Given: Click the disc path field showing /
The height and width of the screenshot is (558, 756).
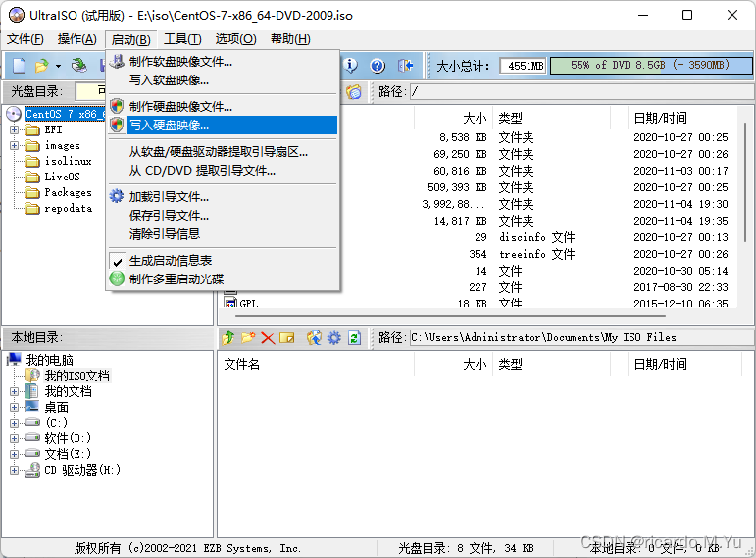Looking at the screenshot, I should (581, 91).
